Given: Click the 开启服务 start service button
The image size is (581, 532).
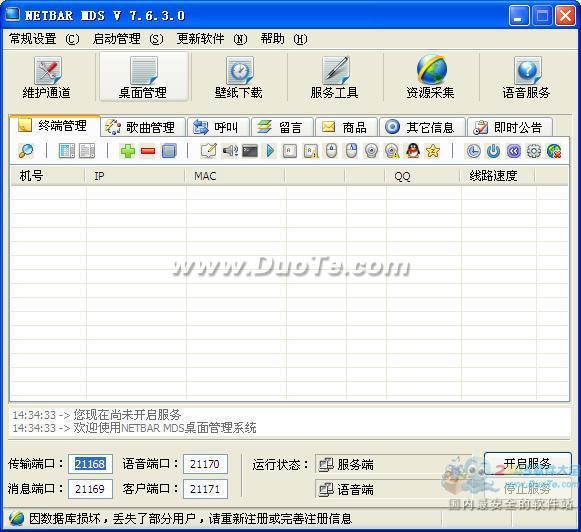Looking at the screenshot, I should 527,463.
